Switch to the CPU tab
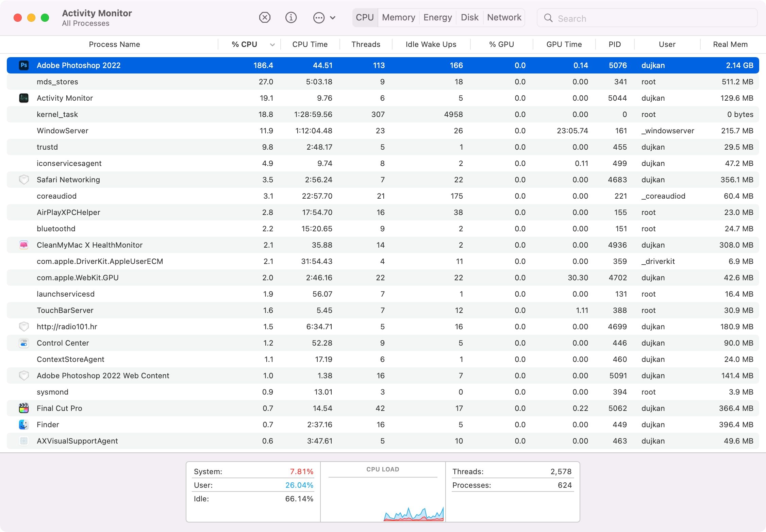This screenshot has width=766, height=532. [365, 17]
